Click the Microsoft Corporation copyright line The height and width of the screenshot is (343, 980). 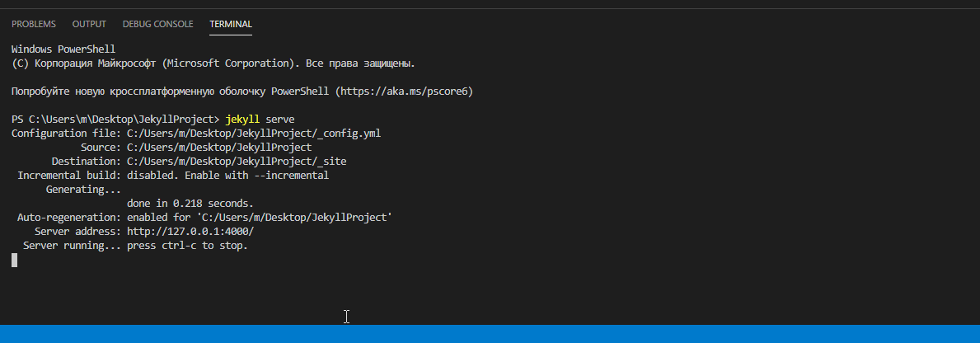[213, 63]
